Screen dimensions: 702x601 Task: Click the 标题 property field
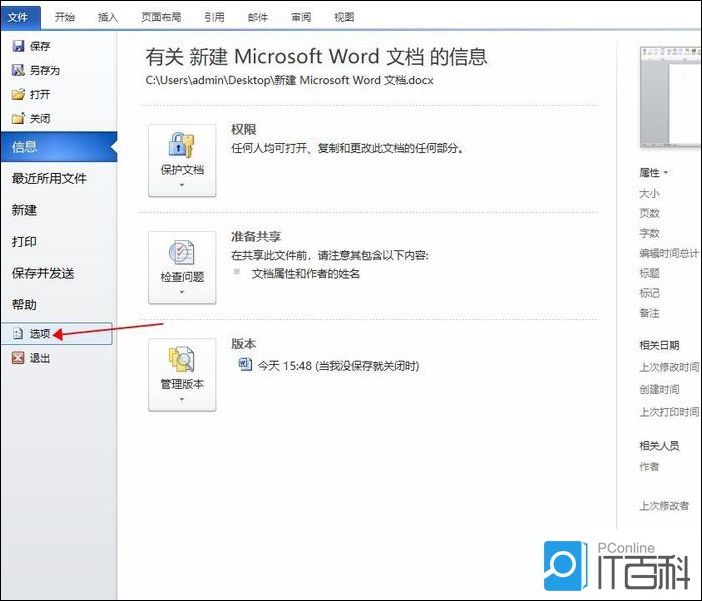[649, 273]
